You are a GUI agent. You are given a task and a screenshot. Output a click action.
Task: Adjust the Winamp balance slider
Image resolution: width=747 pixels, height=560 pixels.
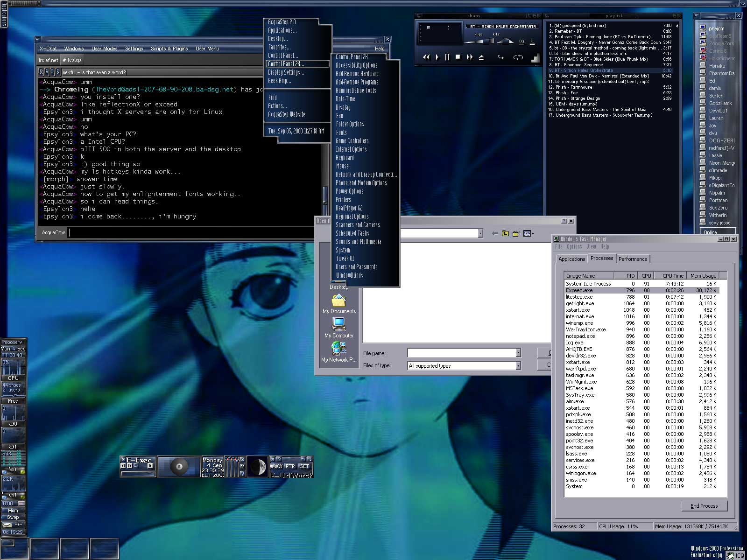click(505, 41)
